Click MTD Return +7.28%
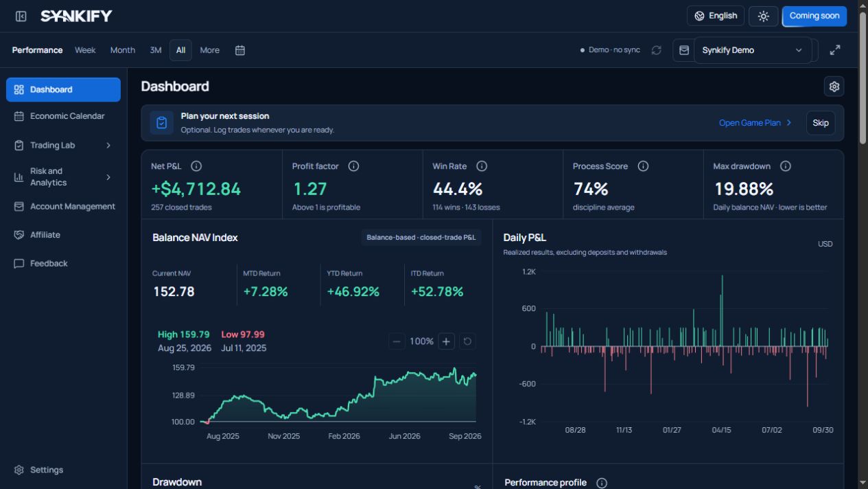Screen dimensions: 868x489 click(266, 292)
